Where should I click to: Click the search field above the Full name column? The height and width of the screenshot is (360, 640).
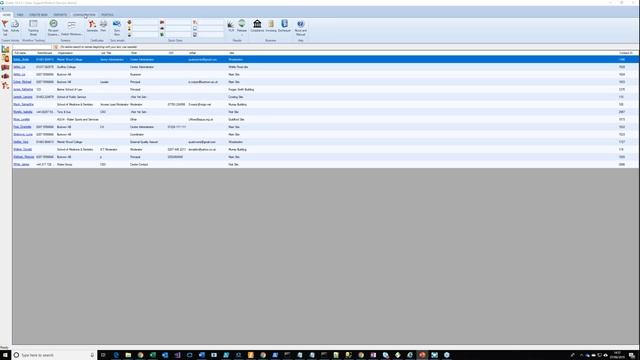point(32,47)
